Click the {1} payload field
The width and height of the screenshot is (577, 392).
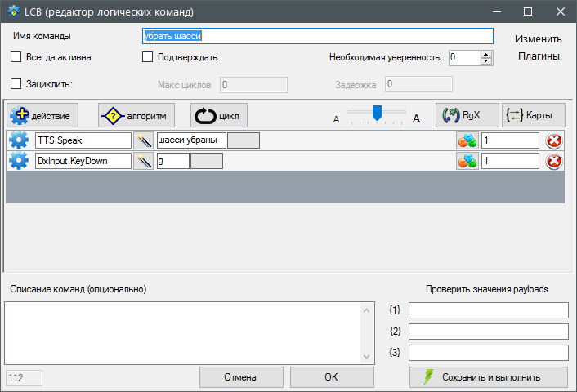coord(489,310)
